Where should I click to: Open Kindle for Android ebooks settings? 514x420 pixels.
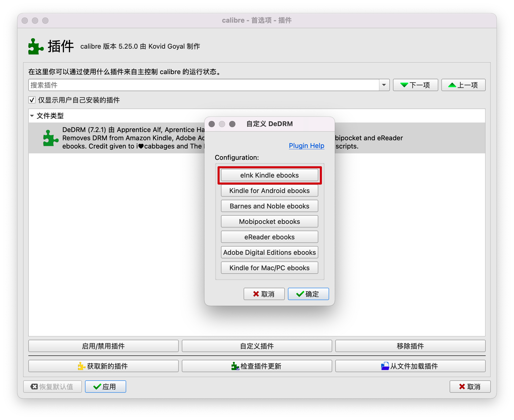[269, 191]
